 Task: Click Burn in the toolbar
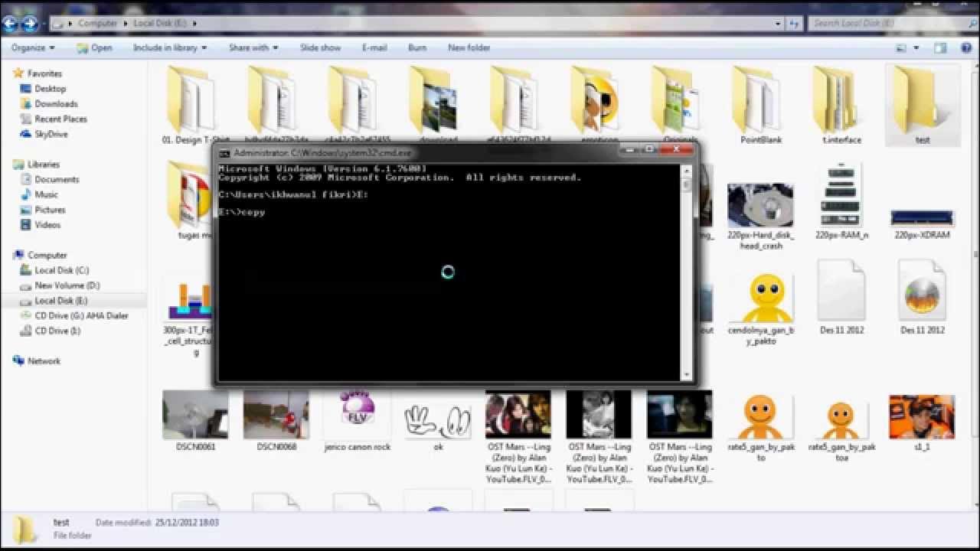pyautogui.click(x=417, y=47)
